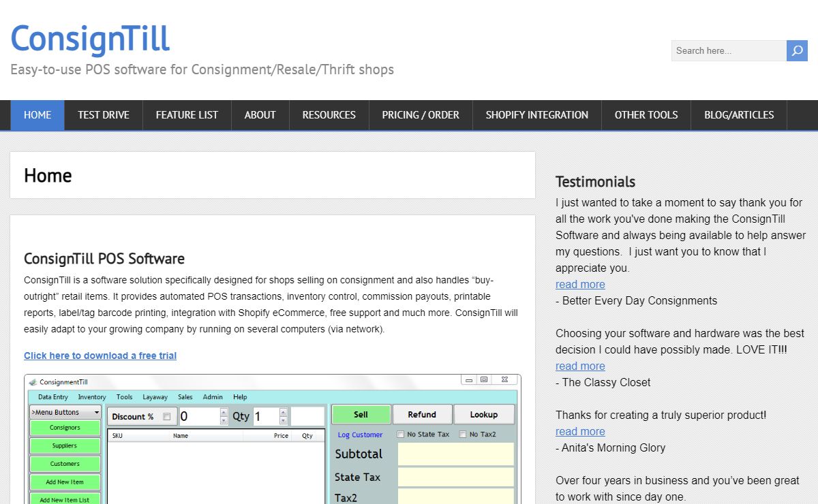
Task: Click the Sales menu in screenshot
Action: pos(185,397)
